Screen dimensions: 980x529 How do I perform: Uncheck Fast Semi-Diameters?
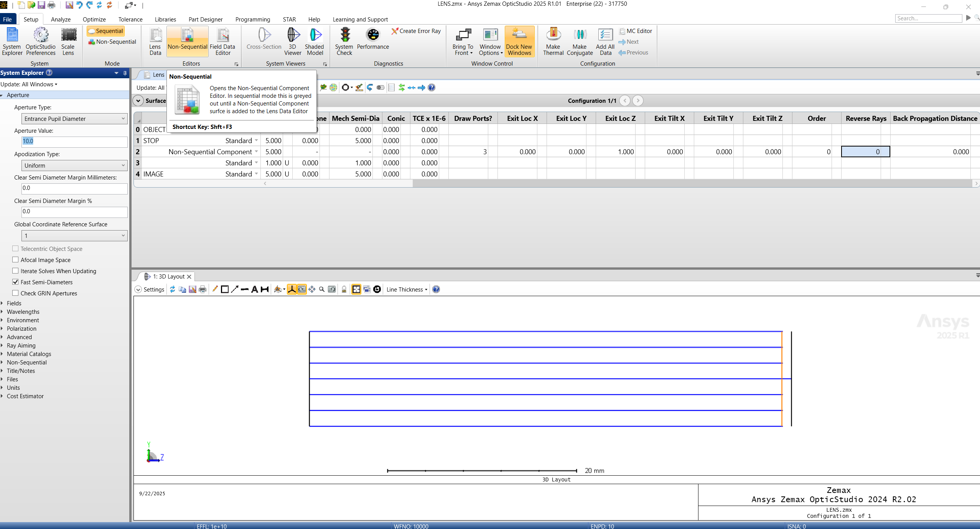pos(15,282)
